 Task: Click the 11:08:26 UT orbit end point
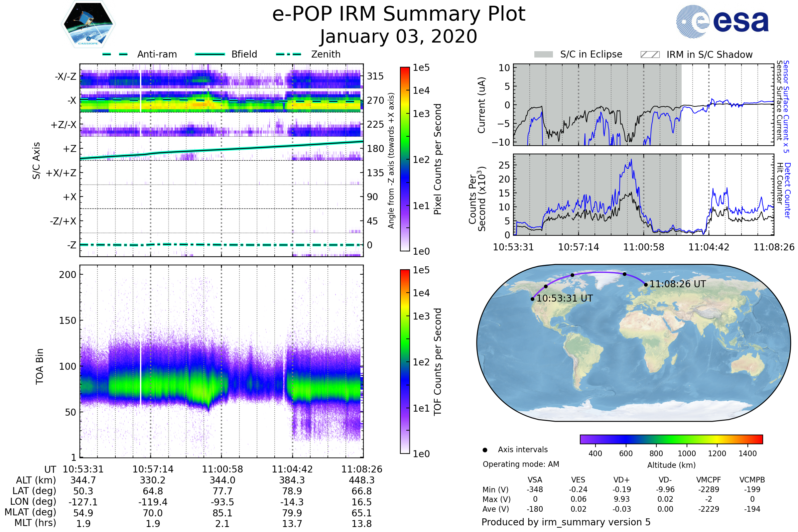646,285
